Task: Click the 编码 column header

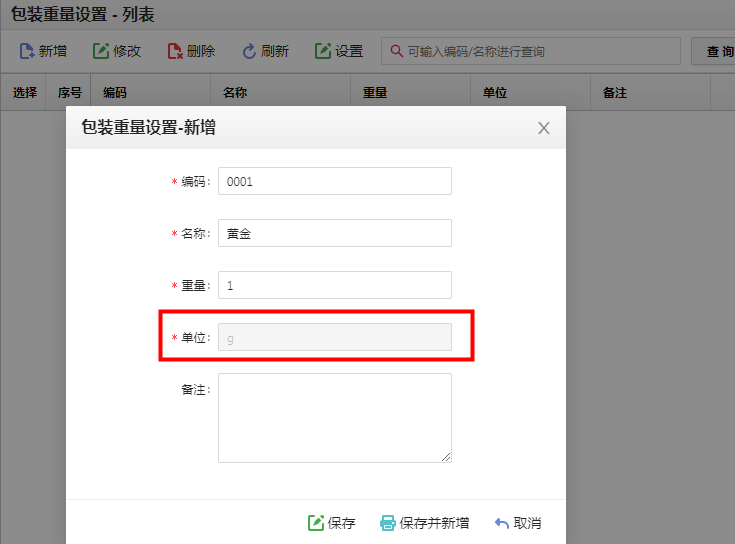Action: [115, 92]
